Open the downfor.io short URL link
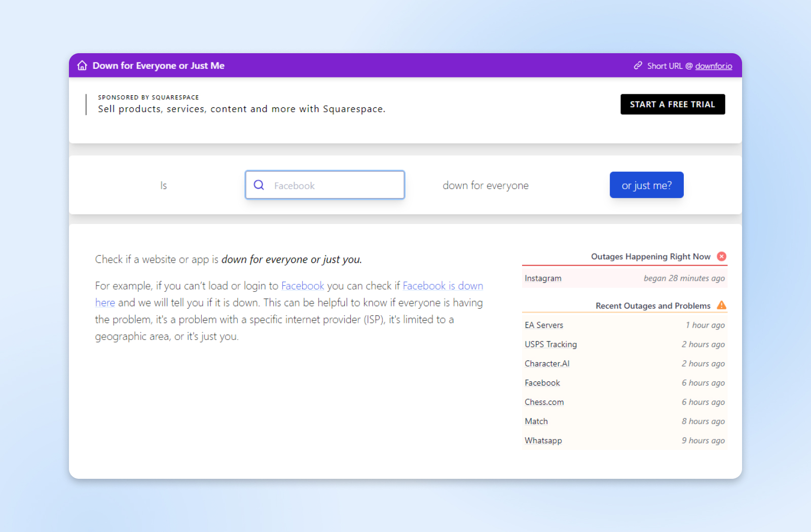Screen dimensions: 811x532 (713, 66)
